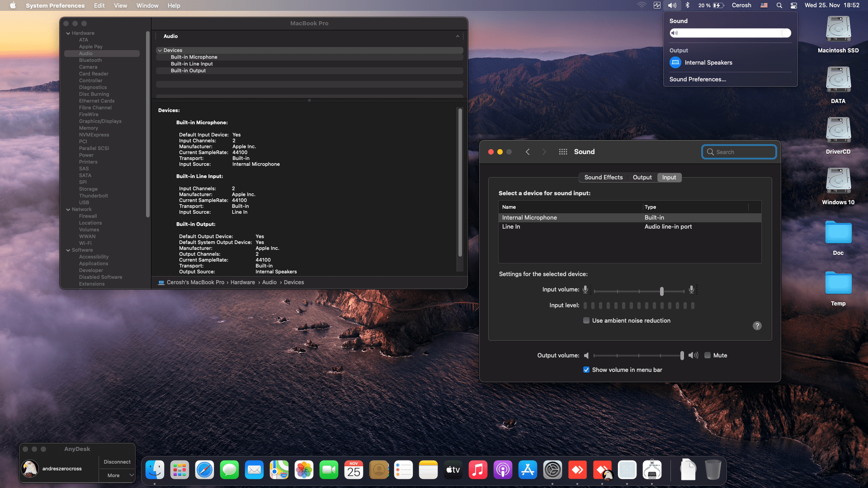Uncheck Show volume in menu bar
The height and width of the screenshot is (488, 868).
pyautogui.click(x=586, y=370)
